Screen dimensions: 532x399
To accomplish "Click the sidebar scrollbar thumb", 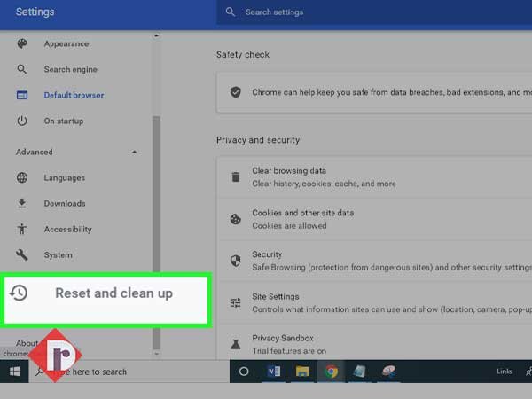I will click(156, 232).
